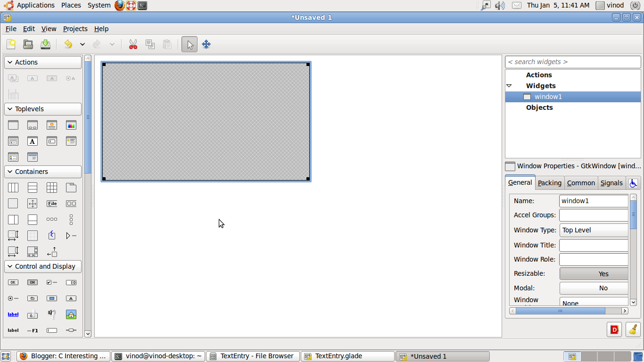The image size is (644, 362).
Task: Select window1 in the widget tree
Action: click(x=548, y=96)
